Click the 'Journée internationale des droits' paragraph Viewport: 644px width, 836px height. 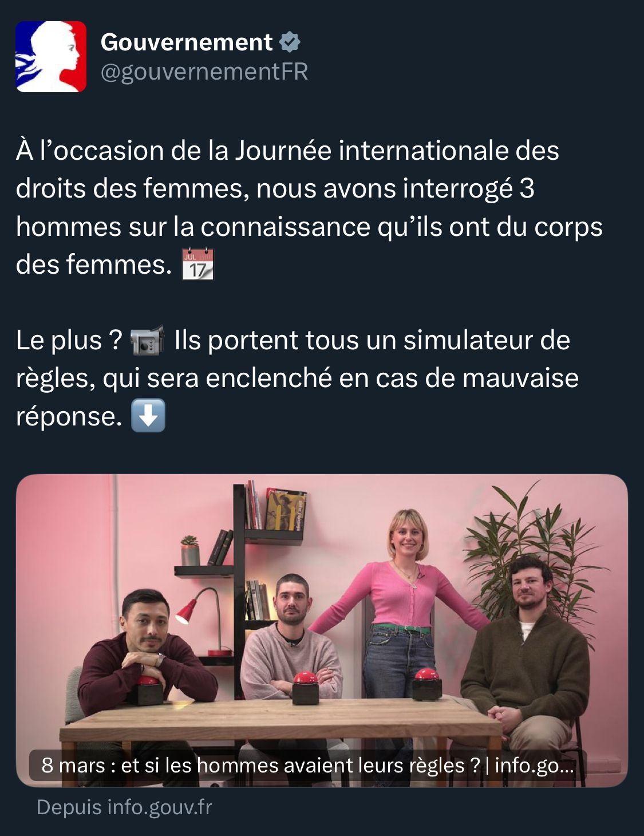(x=309, y=207)
